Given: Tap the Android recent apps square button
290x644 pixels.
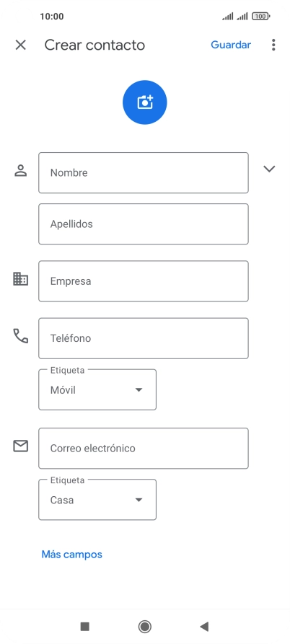Looking at the screenshot, I should pyautogui.click(x=84, y=627).
